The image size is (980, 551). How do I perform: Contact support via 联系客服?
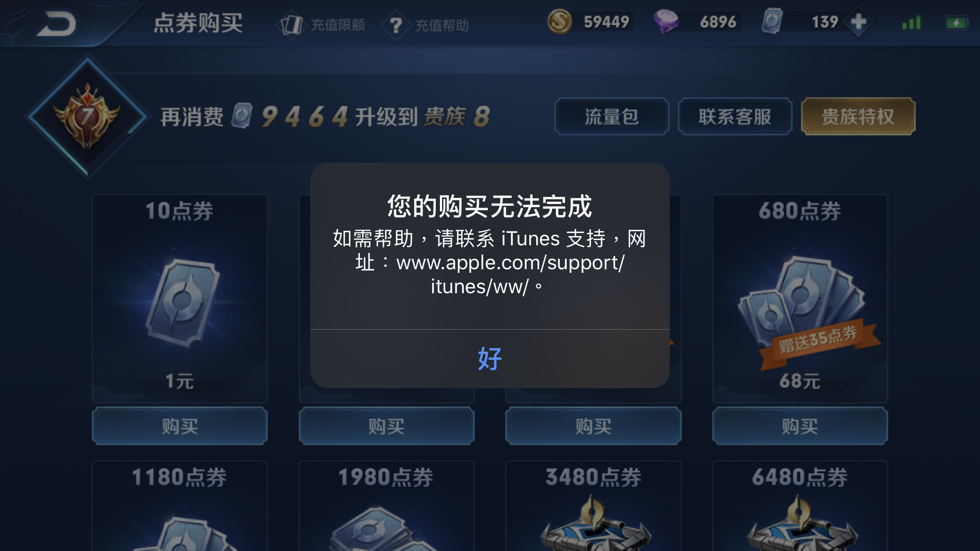pos(735,117)
